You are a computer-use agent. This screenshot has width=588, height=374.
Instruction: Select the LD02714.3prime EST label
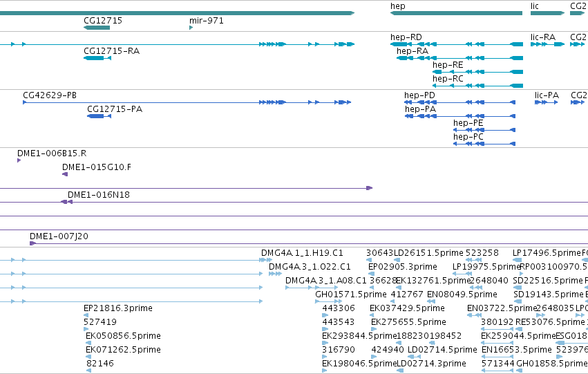coord(431,364)
